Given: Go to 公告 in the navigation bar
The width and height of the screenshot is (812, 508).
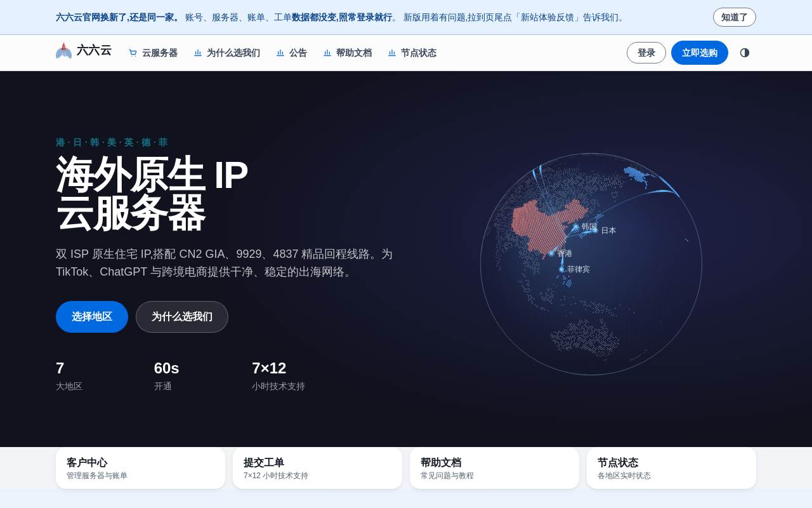Looking at the screenshot, I should [292, 53].
